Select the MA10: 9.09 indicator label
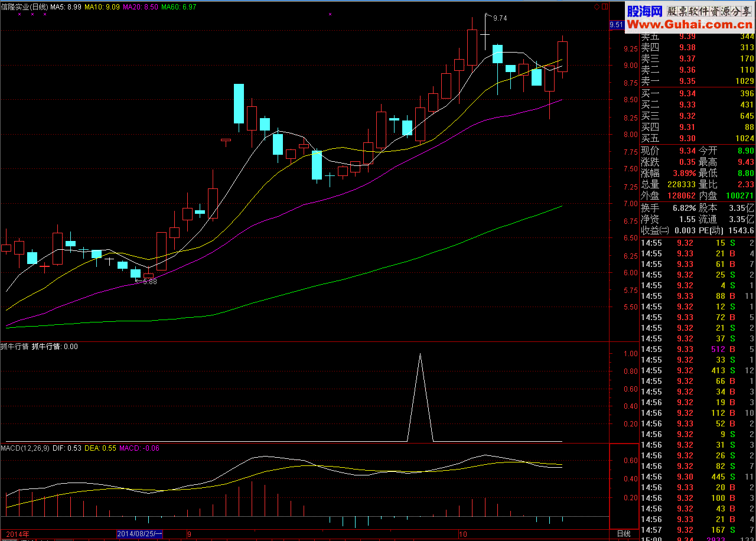The width and height of the screenshot is (756, 541). (x=102, y=6)
